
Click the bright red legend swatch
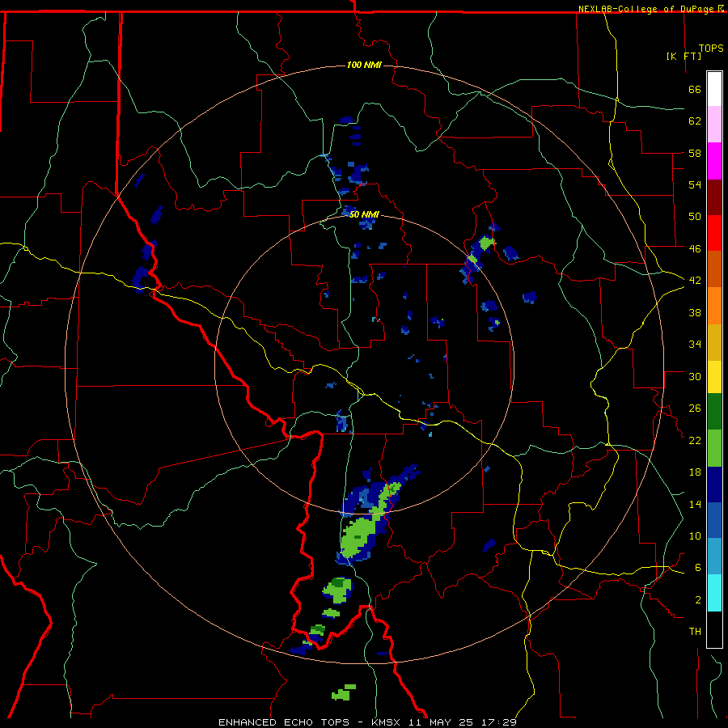714,233
